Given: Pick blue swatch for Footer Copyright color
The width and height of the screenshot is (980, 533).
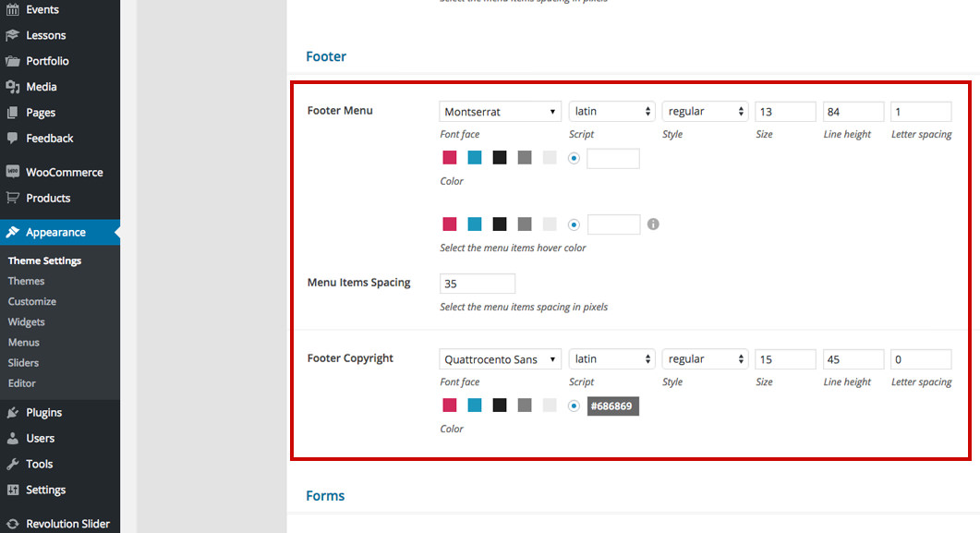Looking at the screenshot, I should 475,406.
